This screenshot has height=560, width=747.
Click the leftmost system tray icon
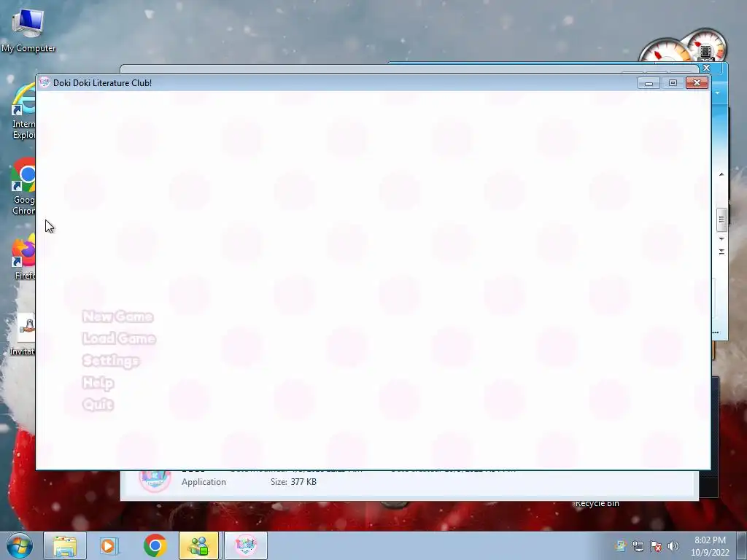(620, 545)
